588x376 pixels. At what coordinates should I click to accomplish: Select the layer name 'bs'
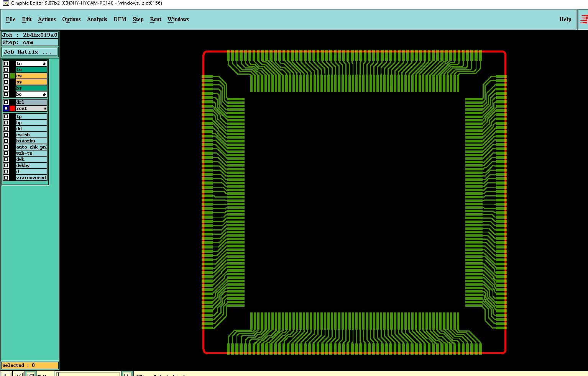click(x=31, y=88)
